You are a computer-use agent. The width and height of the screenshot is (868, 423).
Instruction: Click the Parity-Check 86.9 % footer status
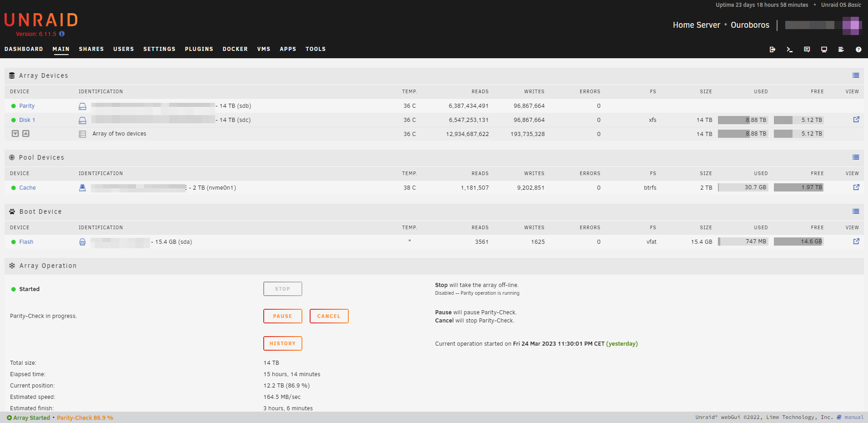85,418
